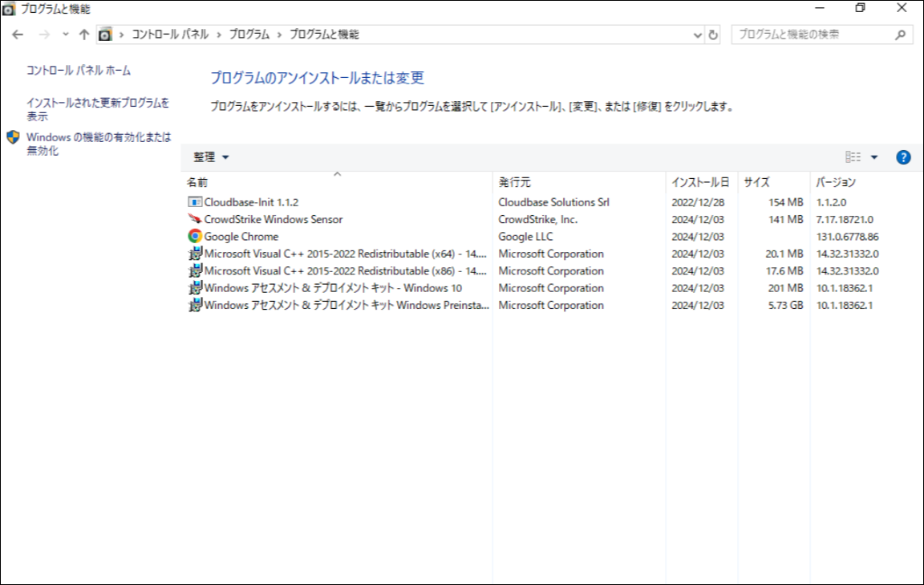924x585 pixels.
Task: Click the shield icon beside Windows features
Action: pyautogui.click(x=13, y=137)
